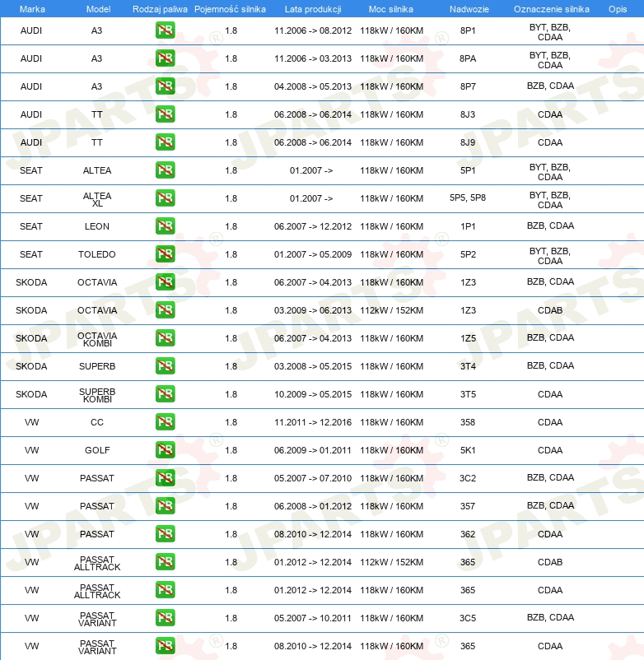Click the 3C5 body code cell

tap(468, 618)
